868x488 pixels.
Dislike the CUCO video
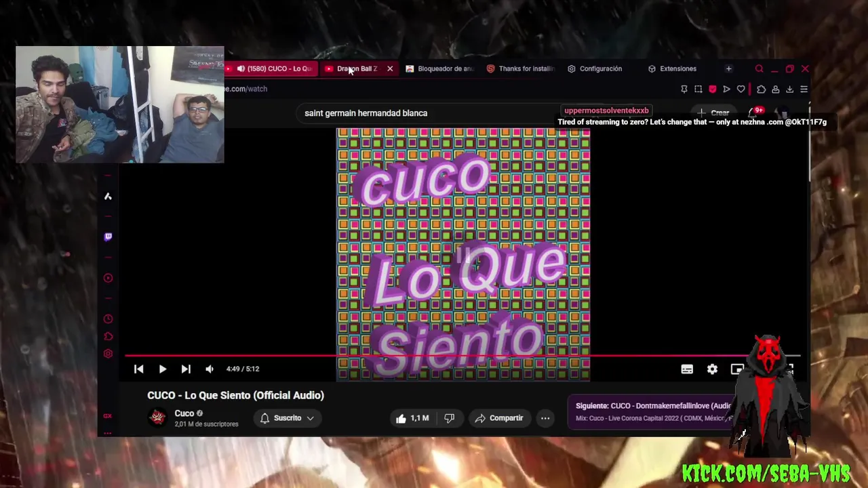click(449, 418)
